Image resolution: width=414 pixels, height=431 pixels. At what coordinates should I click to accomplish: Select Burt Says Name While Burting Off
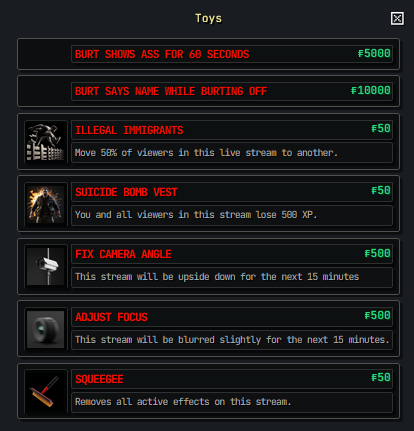click(171, 91)
